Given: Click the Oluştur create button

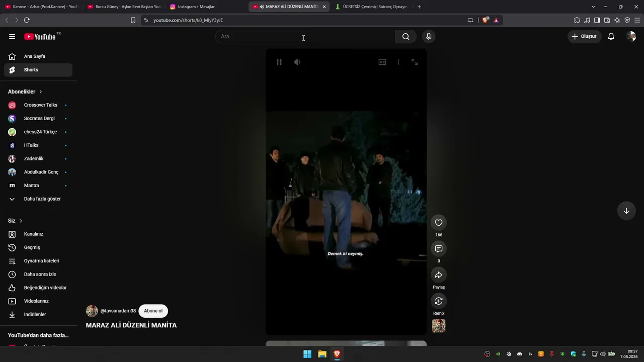Looking at the screenshot, I should click(x=585, y=36).
